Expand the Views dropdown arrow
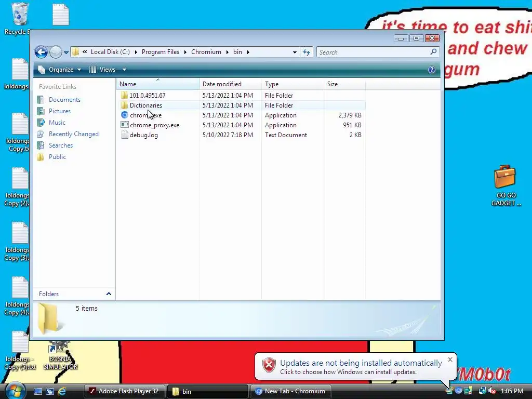Image resolution: width=532 pixels, height=399 pixels. click(124, 70)
